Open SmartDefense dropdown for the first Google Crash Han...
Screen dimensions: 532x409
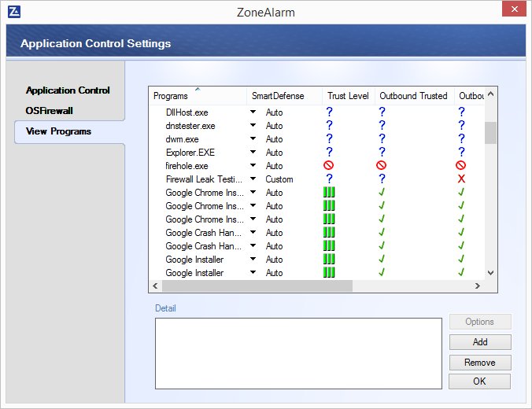[253, 232]
